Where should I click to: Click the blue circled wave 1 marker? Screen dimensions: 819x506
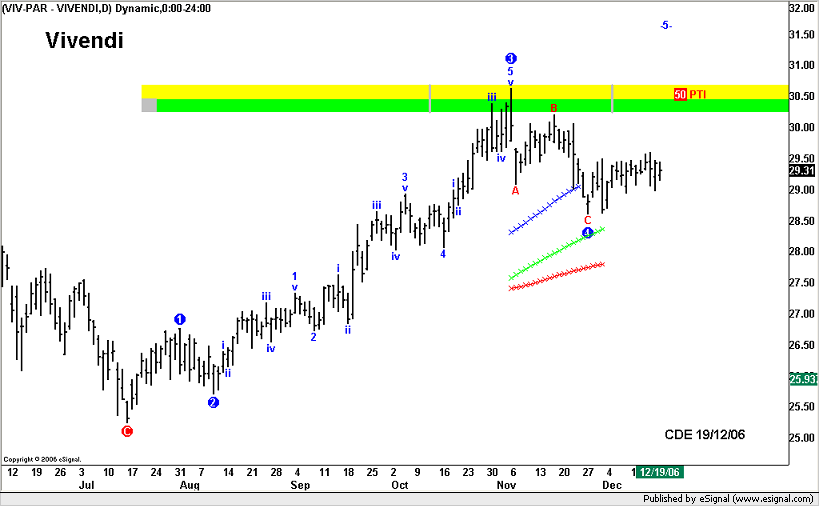click(x=180, y=319)
